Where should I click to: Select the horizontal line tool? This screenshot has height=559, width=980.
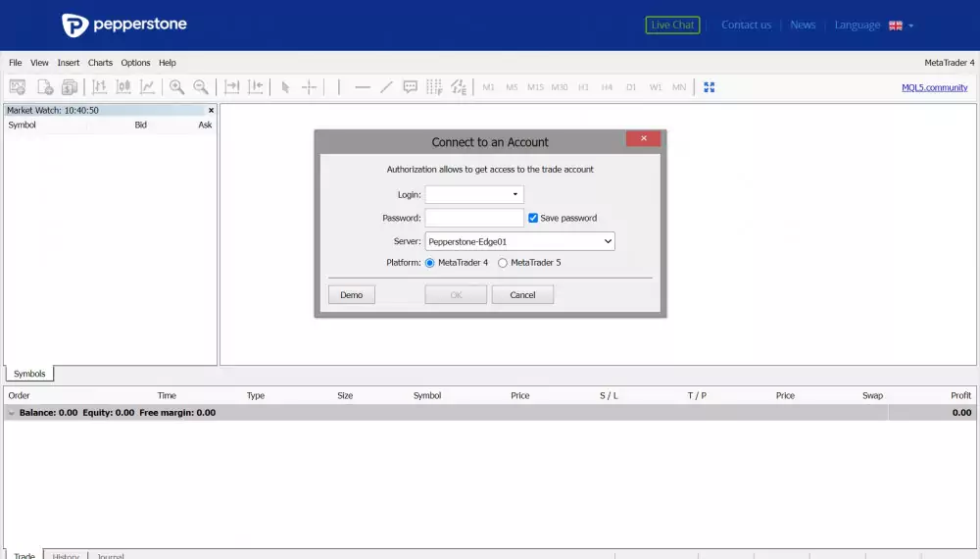pos(363,87)
